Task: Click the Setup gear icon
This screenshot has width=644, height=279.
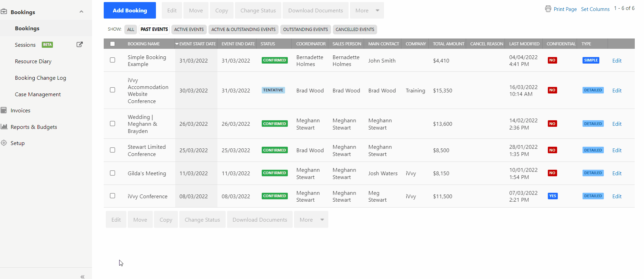Action: 4,143
